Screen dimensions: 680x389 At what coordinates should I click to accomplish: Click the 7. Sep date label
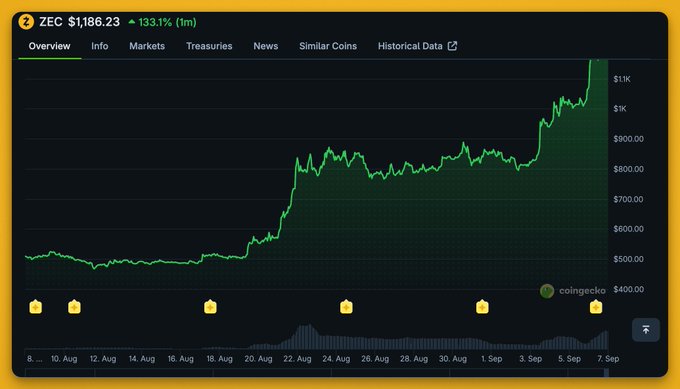(x=608, y=359)
